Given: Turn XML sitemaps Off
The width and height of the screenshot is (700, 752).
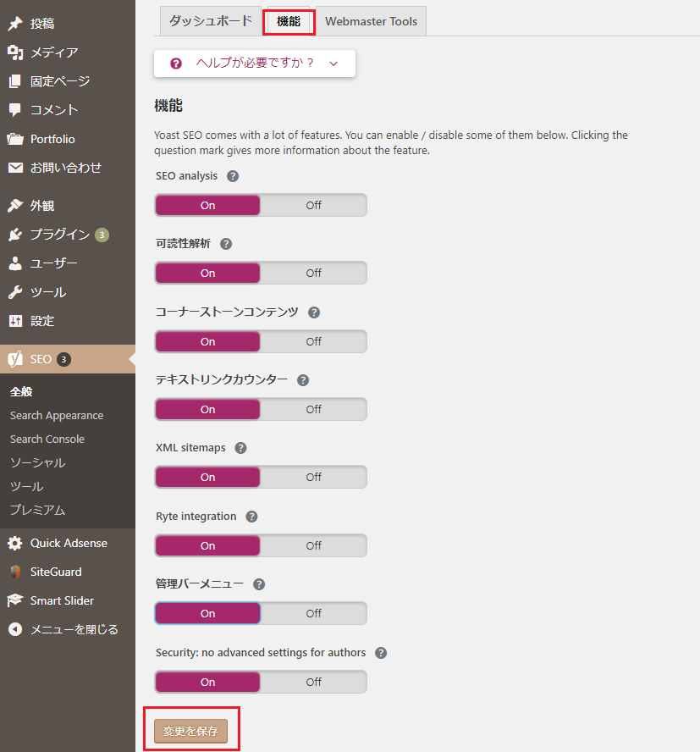Looking at the screenshot, I should point(313,477).
